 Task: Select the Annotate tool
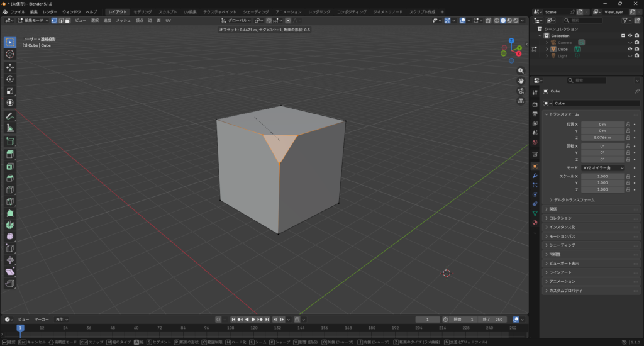coord(10,116)
